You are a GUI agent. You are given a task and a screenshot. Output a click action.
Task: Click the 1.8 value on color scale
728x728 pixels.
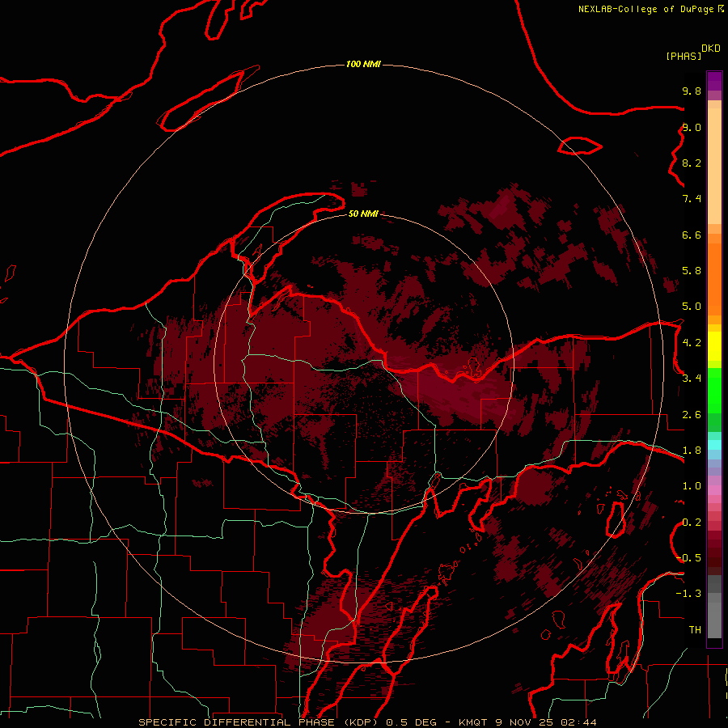tap(692, 450)
